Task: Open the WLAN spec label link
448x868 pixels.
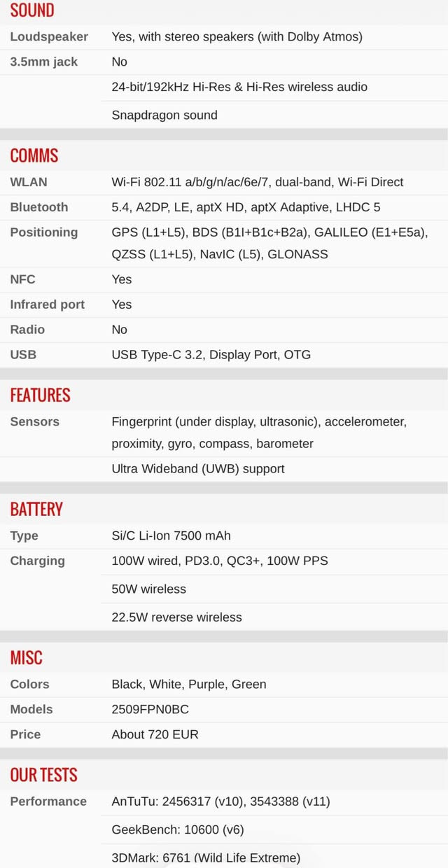Action: point(29,182)
